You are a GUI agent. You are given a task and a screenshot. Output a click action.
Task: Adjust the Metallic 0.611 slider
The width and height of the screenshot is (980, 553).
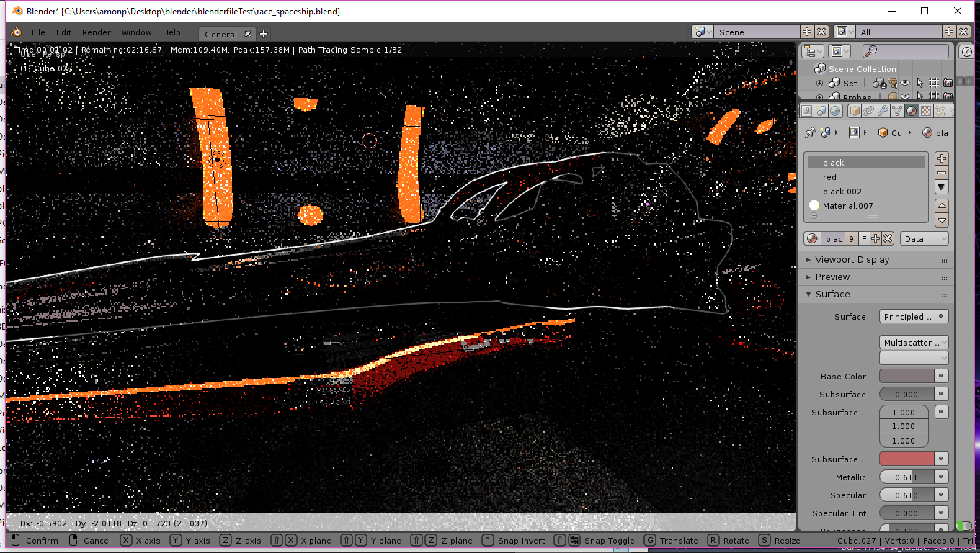[x=906, y=477]
